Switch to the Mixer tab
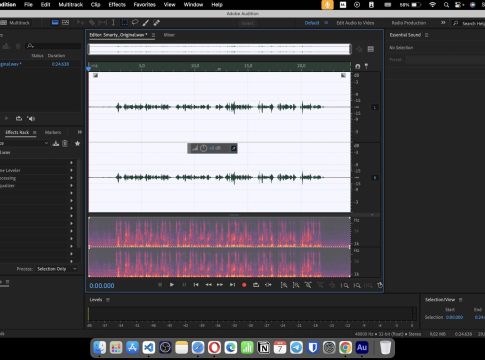The height and width of the screenshot is (360, 485). [x=169, y=35]
